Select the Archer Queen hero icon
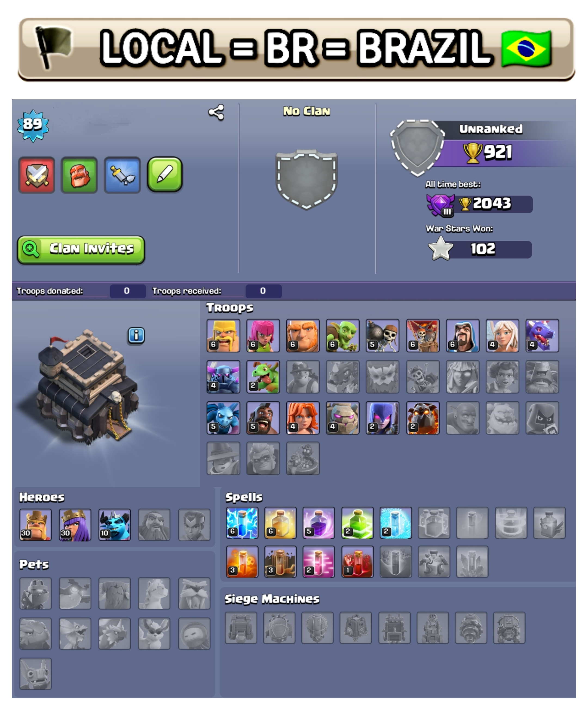This screenshot has height=710, width=588. pyautogui.click(x=75, y=525)
